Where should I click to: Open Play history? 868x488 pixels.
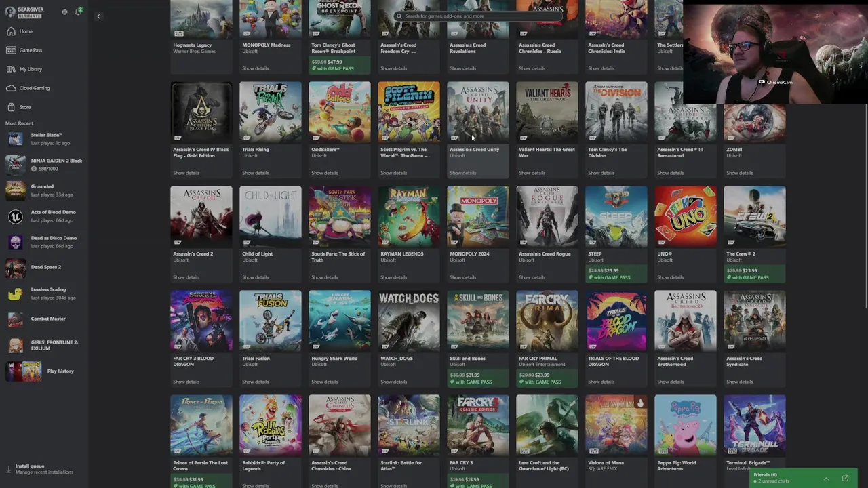43,371
